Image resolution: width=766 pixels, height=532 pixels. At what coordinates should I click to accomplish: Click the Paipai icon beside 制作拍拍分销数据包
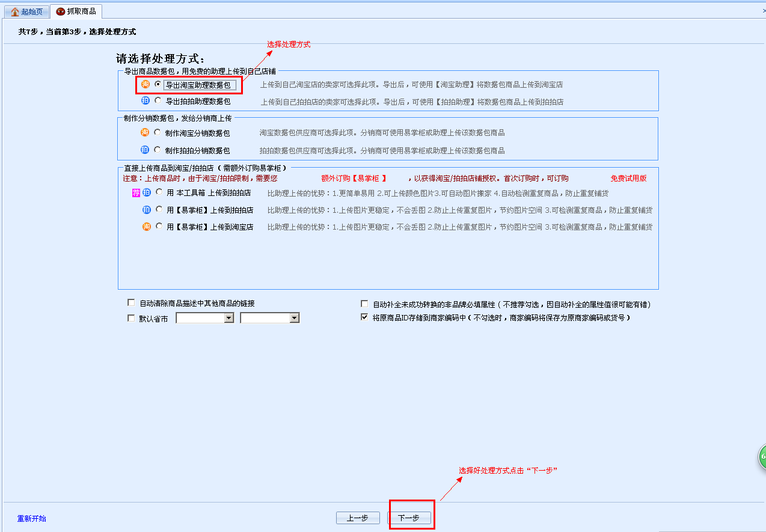click(145, 150)
